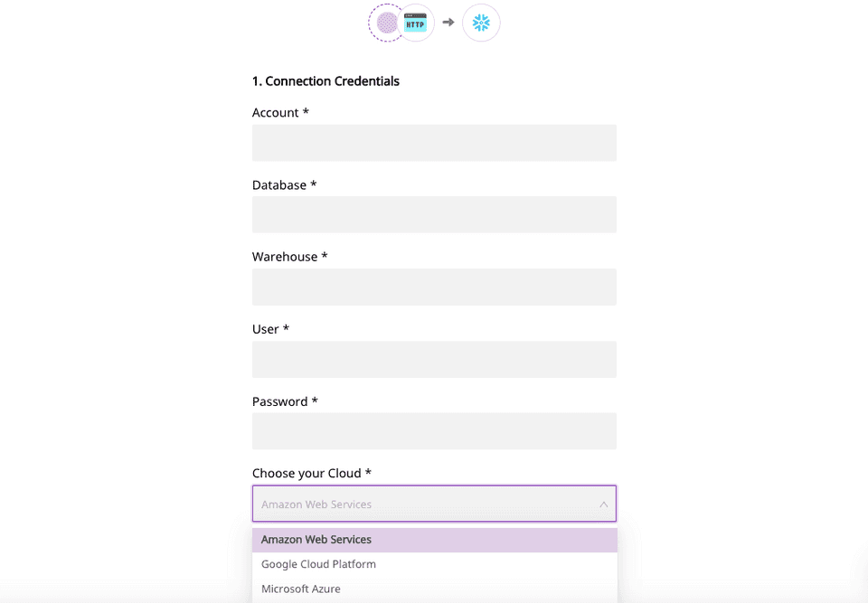868x603 pixels.
Task: Click the purple dotted source icon
Action: tap(387, 23)
